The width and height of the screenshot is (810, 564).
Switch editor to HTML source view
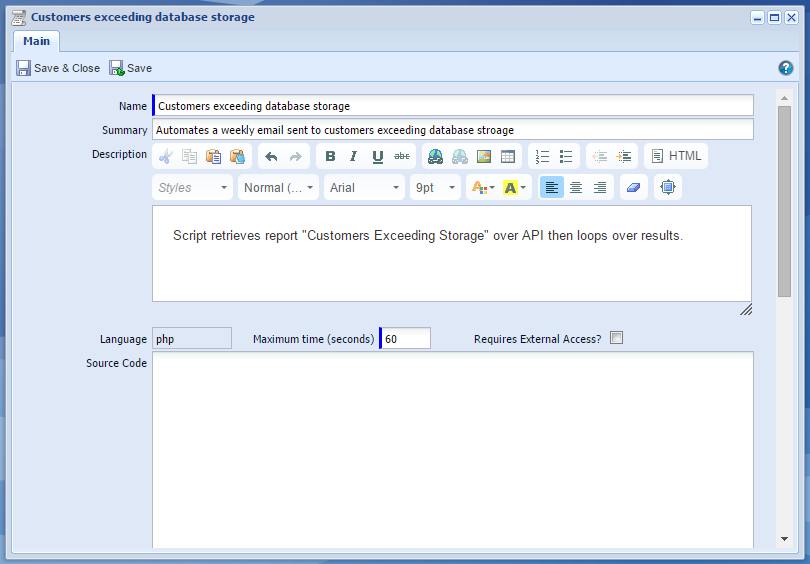[x=676, y=156]
